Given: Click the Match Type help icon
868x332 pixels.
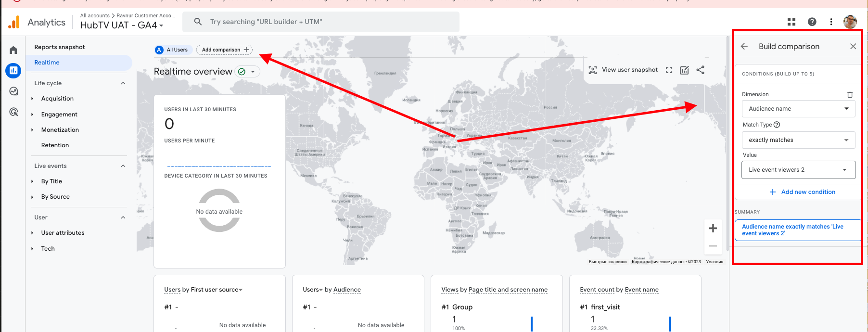Looking at the screenshot, I should (777, 125).
